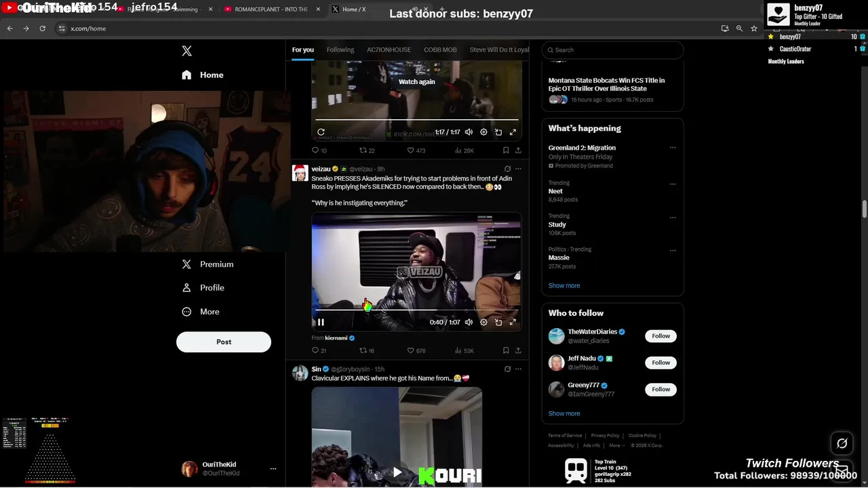Mute the volume on the 1:17 video

pos(469,132)
